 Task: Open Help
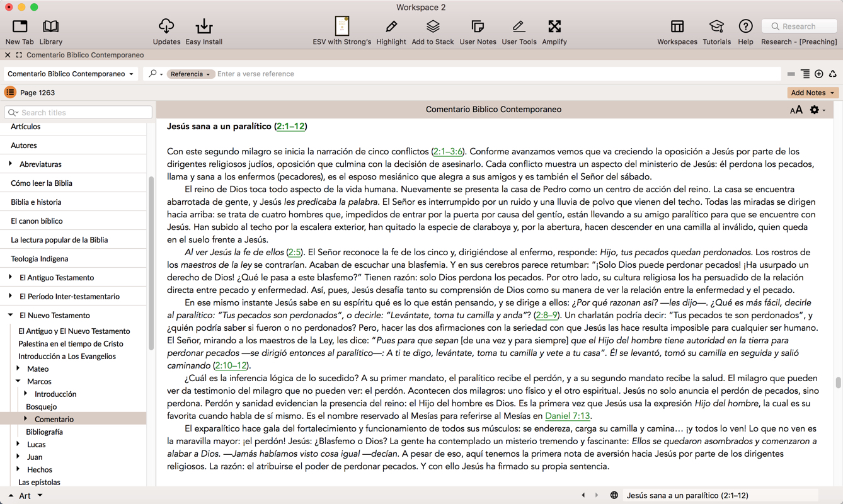click(745, 31)
